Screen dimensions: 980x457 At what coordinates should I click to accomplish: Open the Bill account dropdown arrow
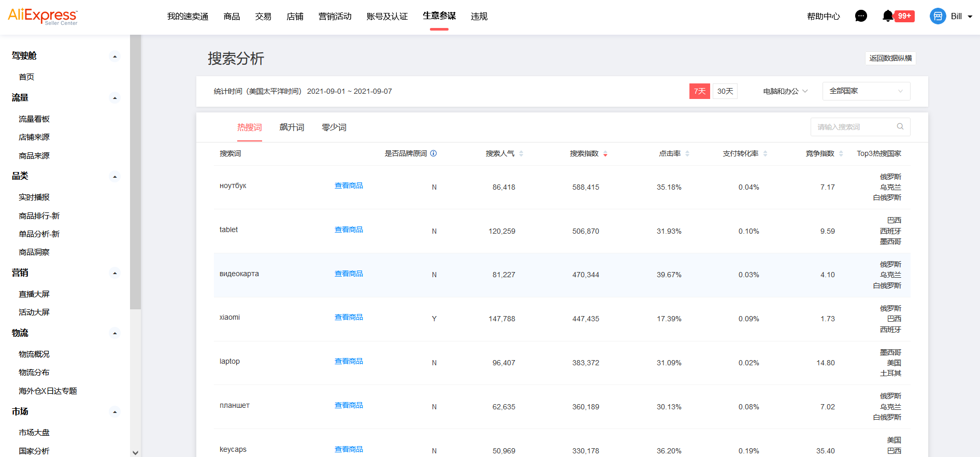(970, 17)
